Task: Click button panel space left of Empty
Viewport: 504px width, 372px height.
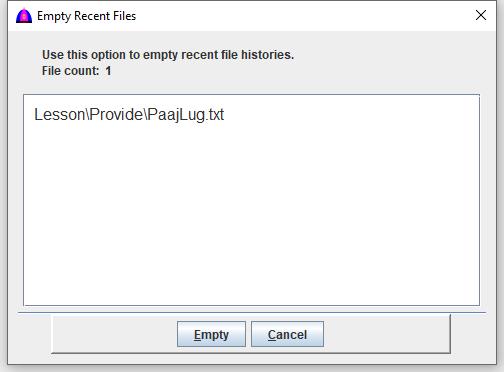Action: tap(115, 334)
